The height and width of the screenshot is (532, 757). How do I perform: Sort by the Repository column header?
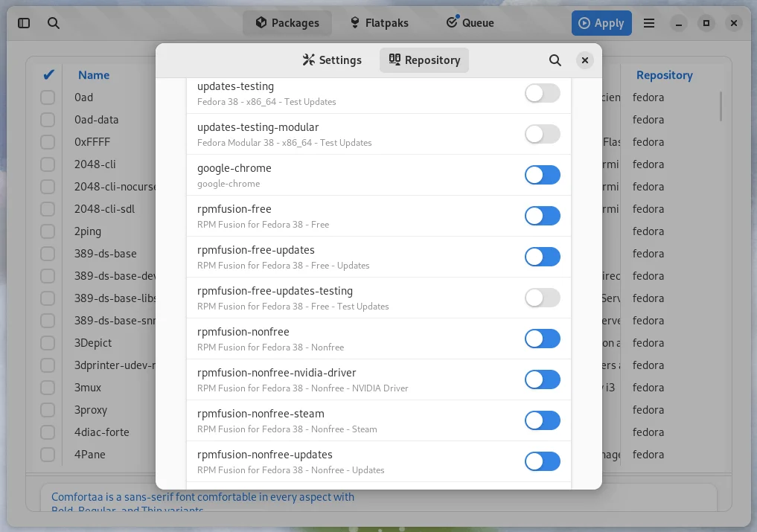click(x=664, y=75)
